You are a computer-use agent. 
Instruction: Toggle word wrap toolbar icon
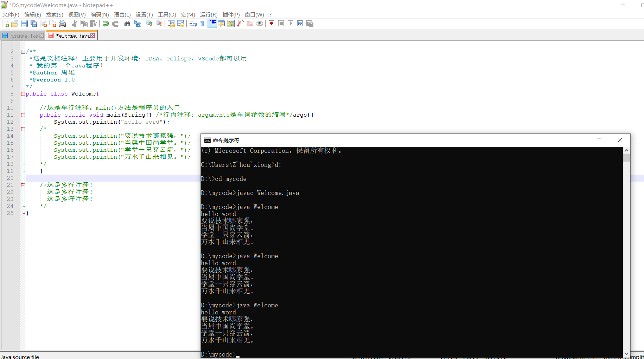tap(193, 24)
